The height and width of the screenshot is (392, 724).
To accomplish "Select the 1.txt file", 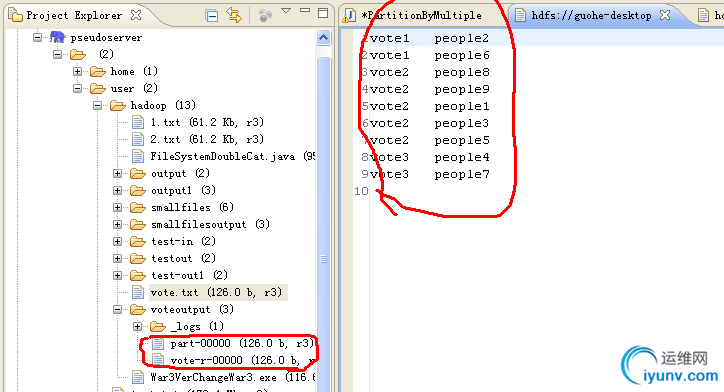I will (207, 122).
